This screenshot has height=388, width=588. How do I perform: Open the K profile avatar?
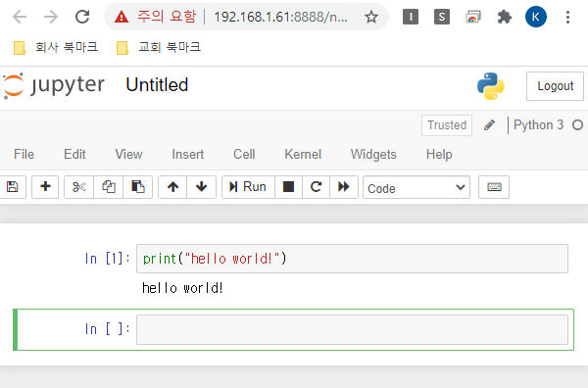[x=535, y=17]
